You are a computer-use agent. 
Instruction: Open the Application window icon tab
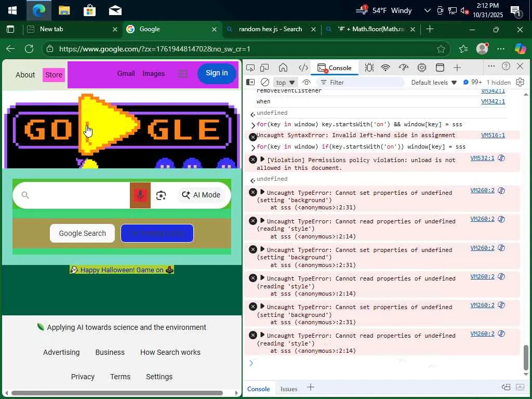pos(440,68)
